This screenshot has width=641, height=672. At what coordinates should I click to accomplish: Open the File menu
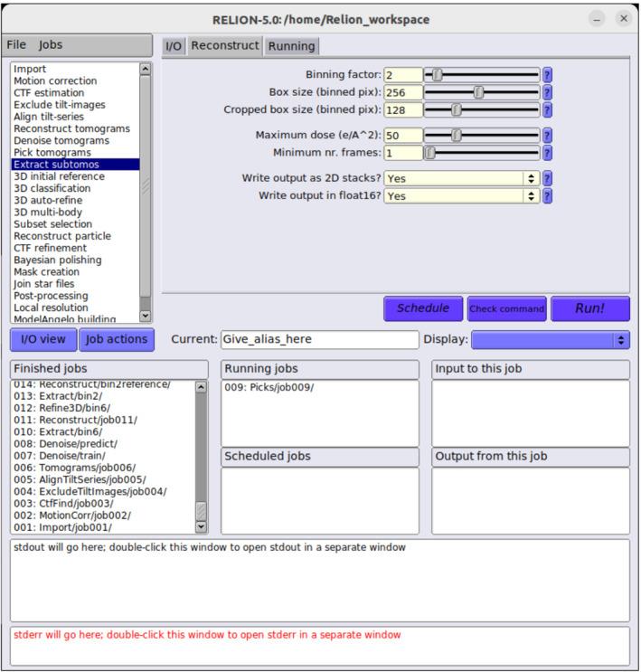(x=16, y=44)
